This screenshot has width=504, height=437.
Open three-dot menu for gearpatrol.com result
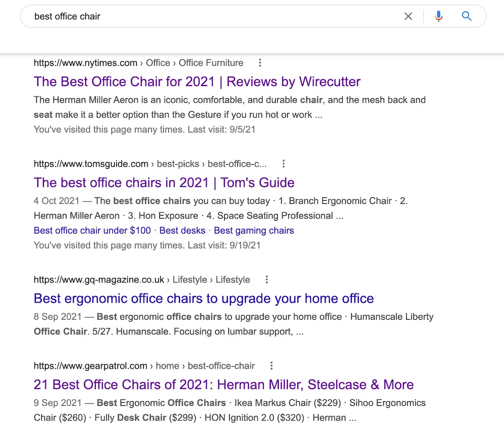pos(272,366)
